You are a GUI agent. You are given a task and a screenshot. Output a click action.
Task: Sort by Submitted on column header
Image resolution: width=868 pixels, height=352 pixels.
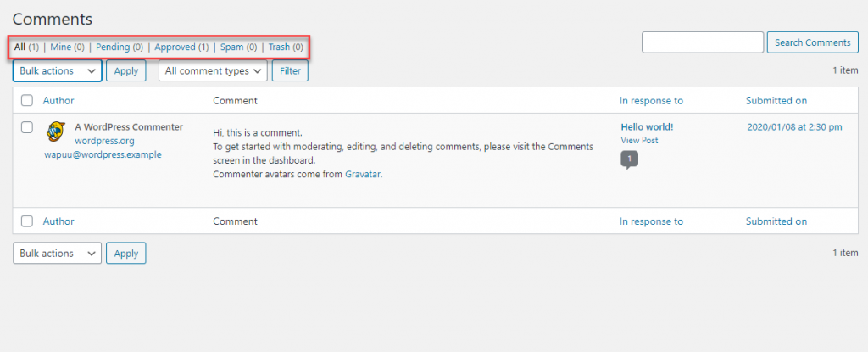pos(776,100)
